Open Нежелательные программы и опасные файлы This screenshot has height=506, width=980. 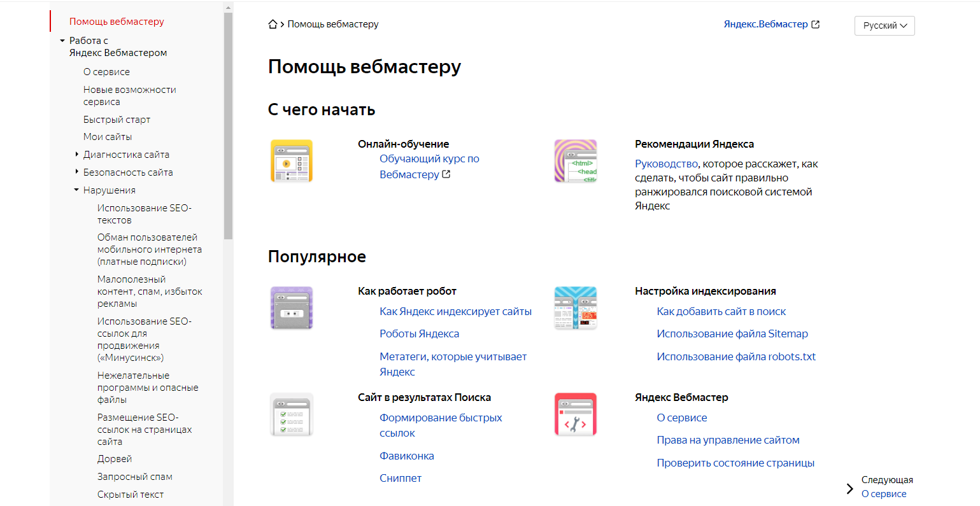(148, 388)
